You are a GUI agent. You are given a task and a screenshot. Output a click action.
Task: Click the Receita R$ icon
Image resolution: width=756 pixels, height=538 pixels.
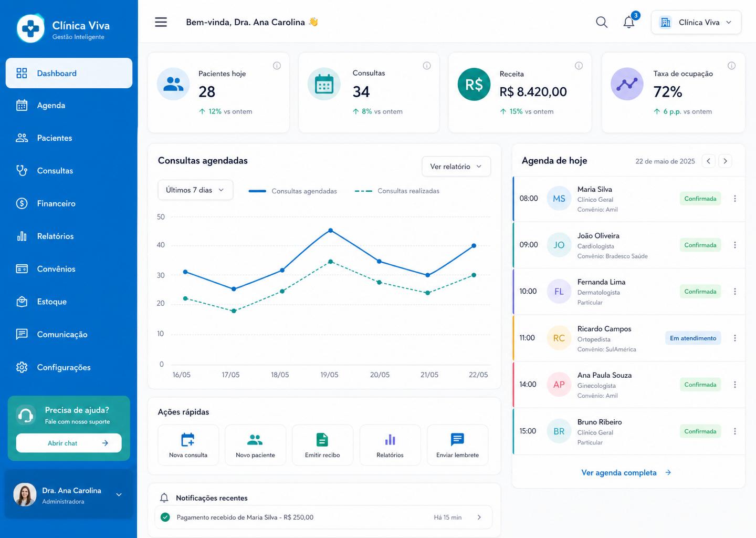click(x=474, y=84)
